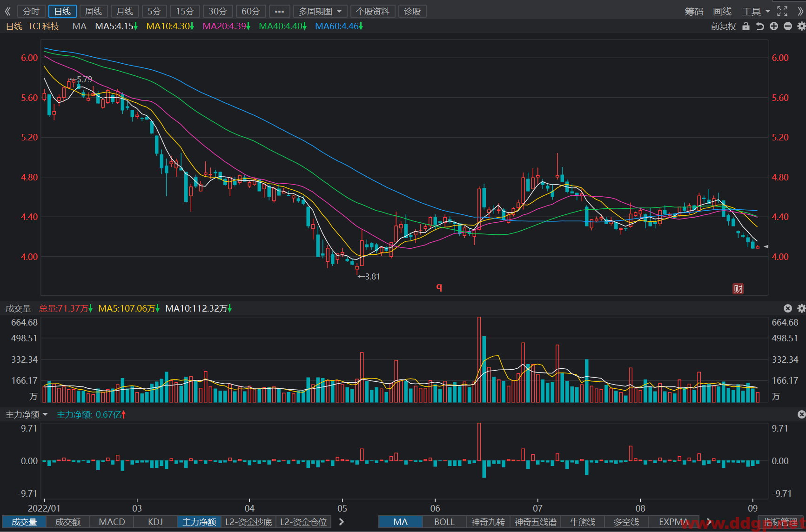Change 前复权 adjustment mode
Viewport: 806px width, 532px height.
[724, 27]
